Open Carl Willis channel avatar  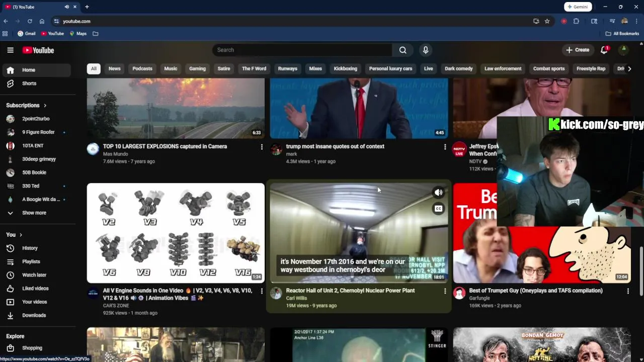pyautogui.click(x=276, y=293)
